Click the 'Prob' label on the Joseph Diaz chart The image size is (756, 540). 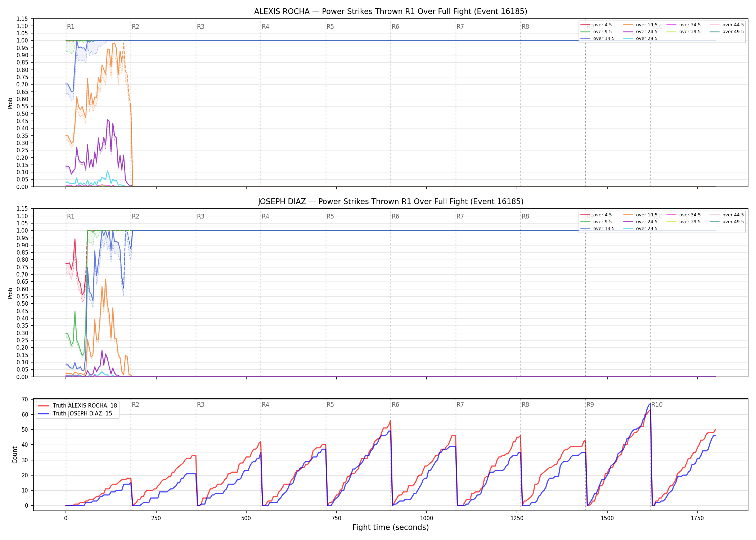click(10, 293)
